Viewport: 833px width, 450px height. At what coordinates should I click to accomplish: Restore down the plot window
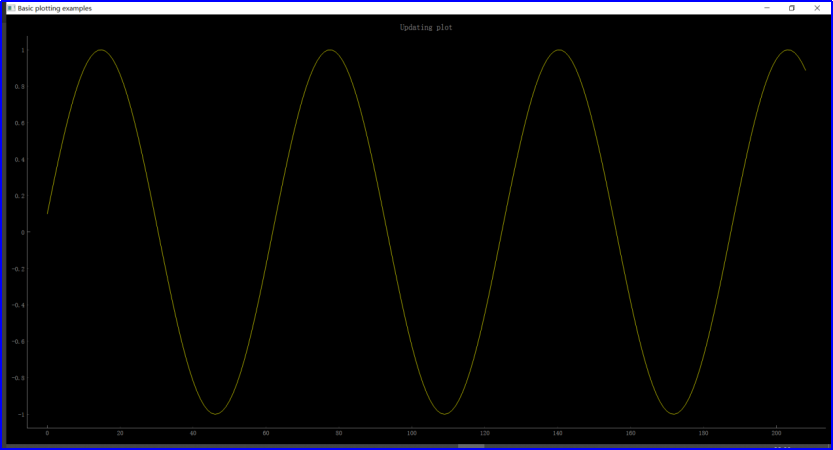[792, 8]
